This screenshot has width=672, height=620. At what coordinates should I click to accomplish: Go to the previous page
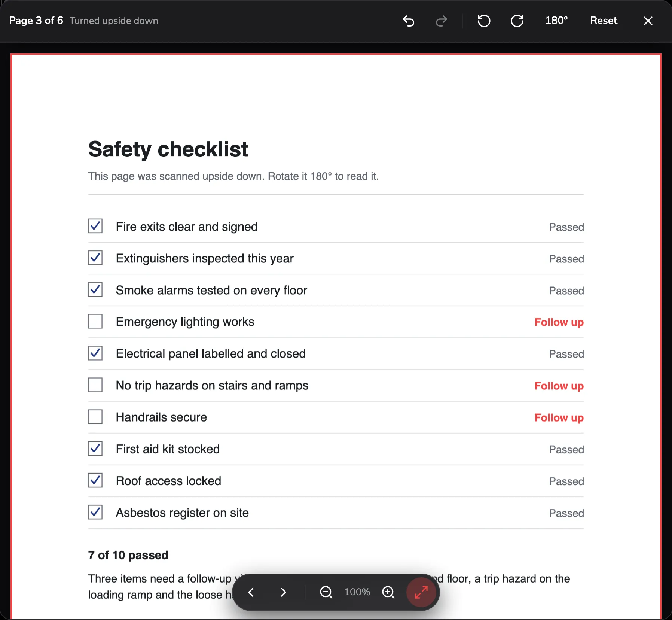coord(251,592)
